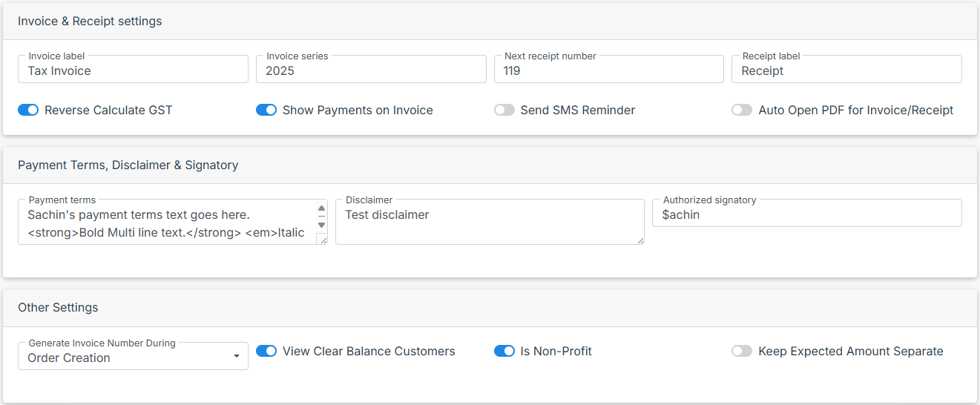Enable Send SMS Reminder toggle
The width and height of the screenshot is (980, 405).
(x=504, y=110)
